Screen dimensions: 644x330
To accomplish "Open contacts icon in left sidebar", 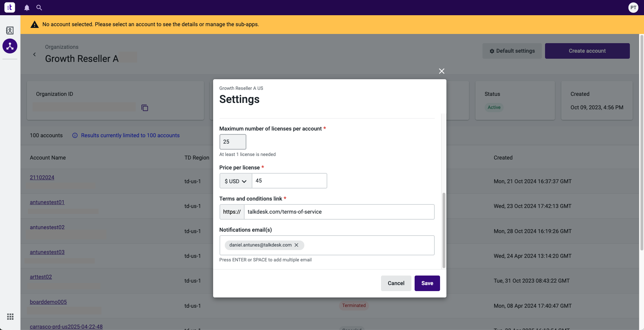I will 10,30.
